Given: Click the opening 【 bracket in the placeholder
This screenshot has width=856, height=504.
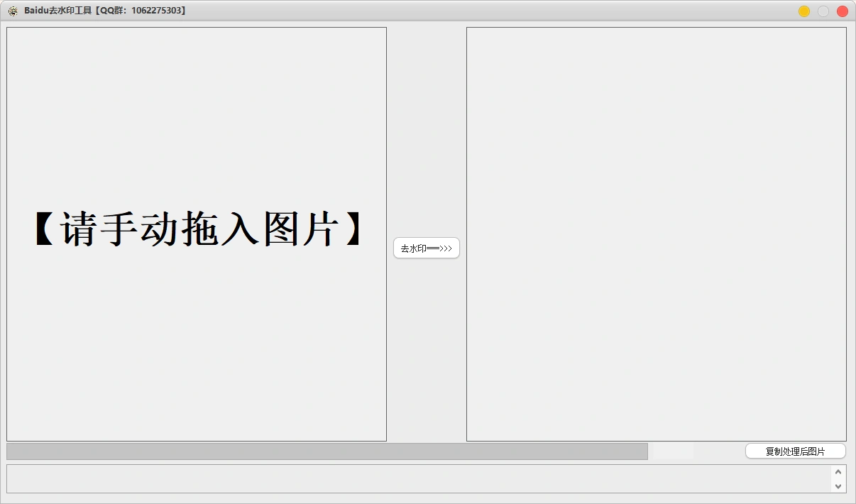Looking at the screenshot, I should tap(45, 229).
